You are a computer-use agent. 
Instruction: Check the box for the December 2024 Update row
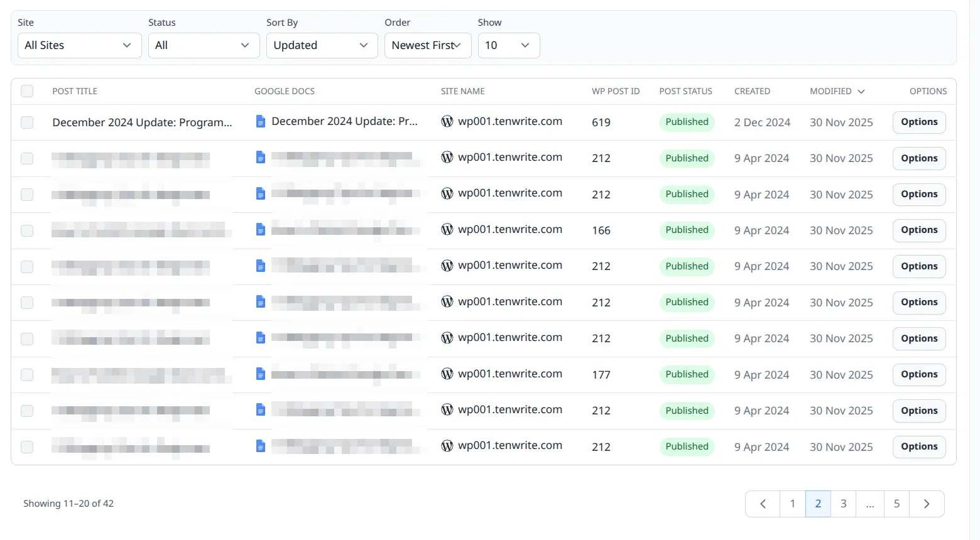click(x=27, y=122)
